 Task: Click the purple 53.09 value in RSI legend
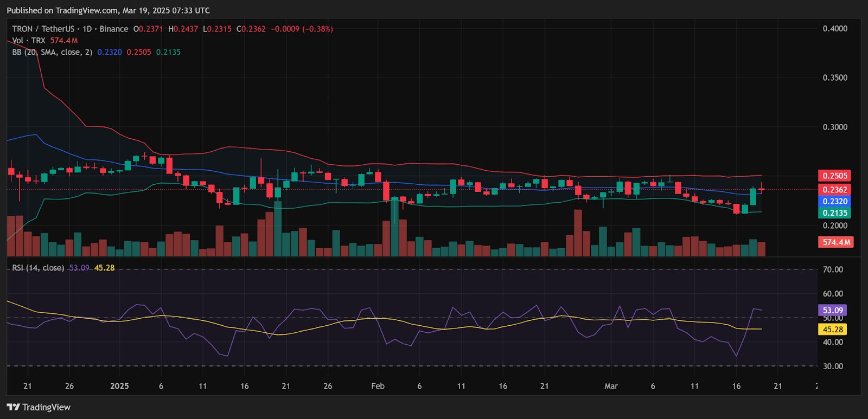[79, 268]
